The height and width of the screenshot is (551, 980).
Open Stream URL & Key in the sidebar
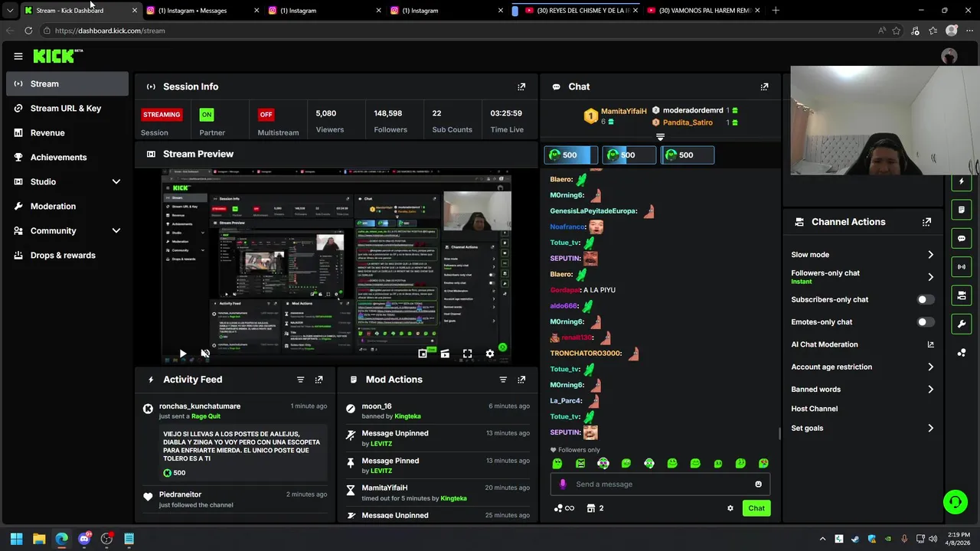67,108
